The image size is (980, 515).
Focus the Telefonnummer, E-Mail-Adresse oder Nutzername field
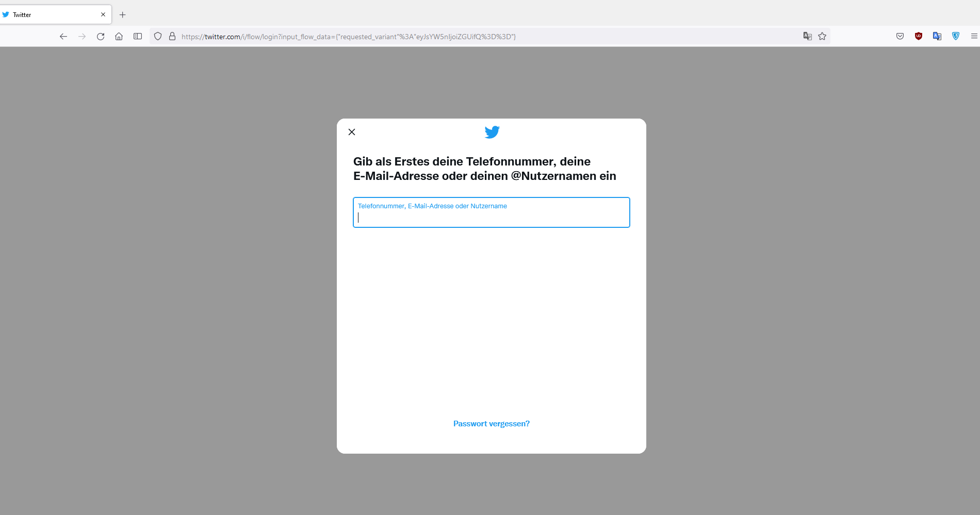492,212
